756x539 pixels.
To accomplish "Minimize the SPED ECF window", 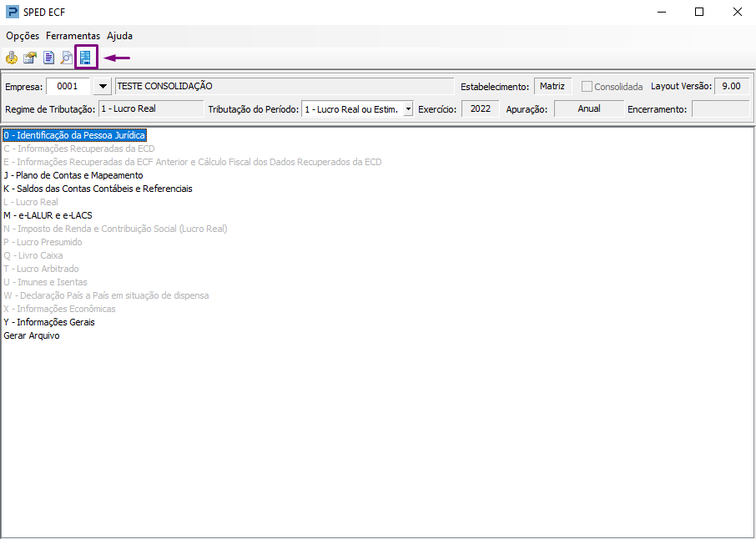I will tap(662, 12).
